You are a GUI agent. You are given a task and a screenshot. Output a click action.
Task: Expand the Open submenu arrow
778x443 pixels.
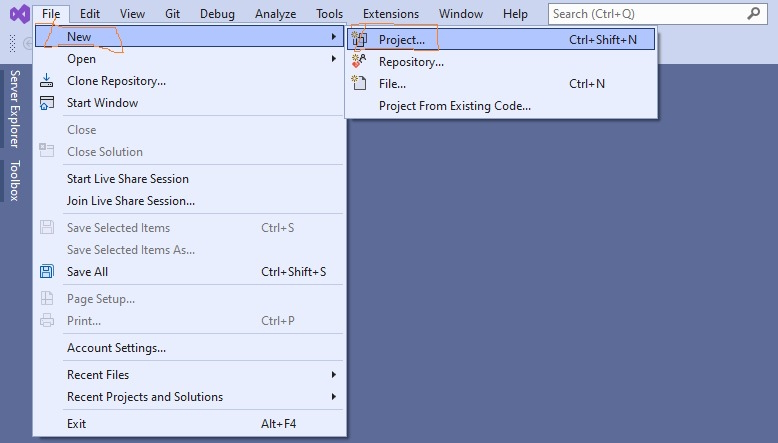click(x=334, y=59)
